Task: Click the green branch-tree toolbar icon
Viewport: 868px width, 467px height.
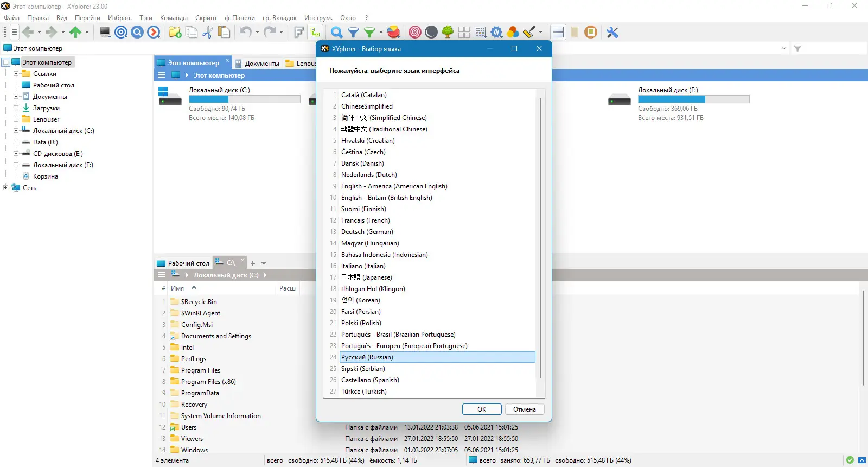Action: (x=315, y=33)
